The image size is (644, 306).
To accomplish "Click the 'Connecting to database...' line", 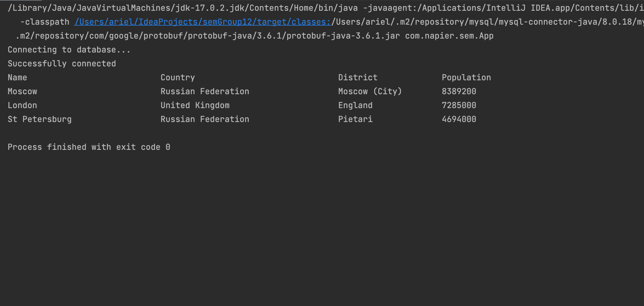I will point(69,50).
